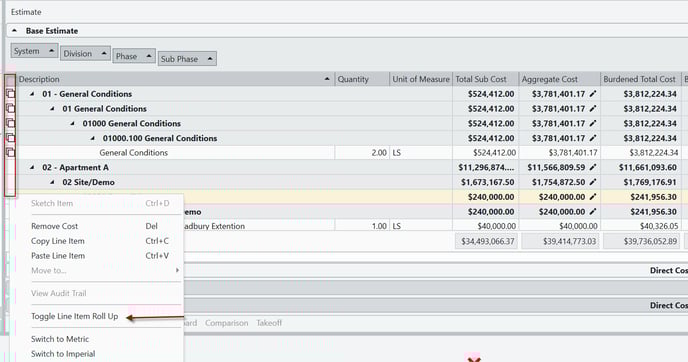688x362 pixels.
Task: Click copy icon beside 01000.100 General Conditions
Action: click(x=11, y=138)
